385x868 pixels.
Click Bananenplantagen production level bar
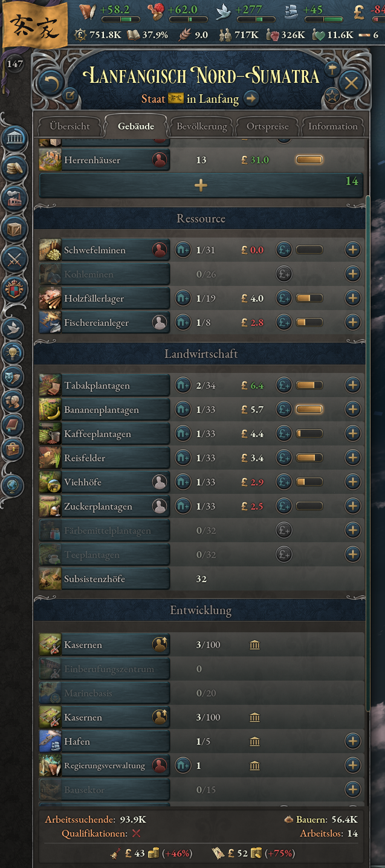tap(309, 409)
